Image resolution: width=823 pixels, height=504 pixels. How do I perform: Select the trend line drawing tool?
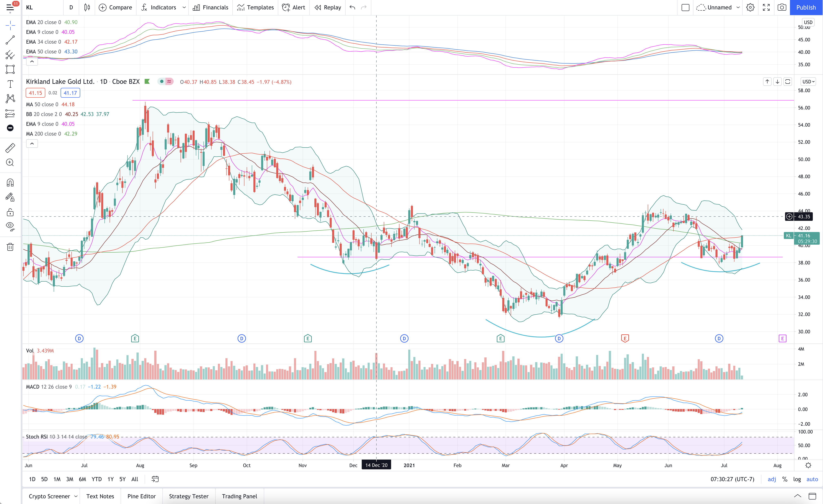coord(10,40)
